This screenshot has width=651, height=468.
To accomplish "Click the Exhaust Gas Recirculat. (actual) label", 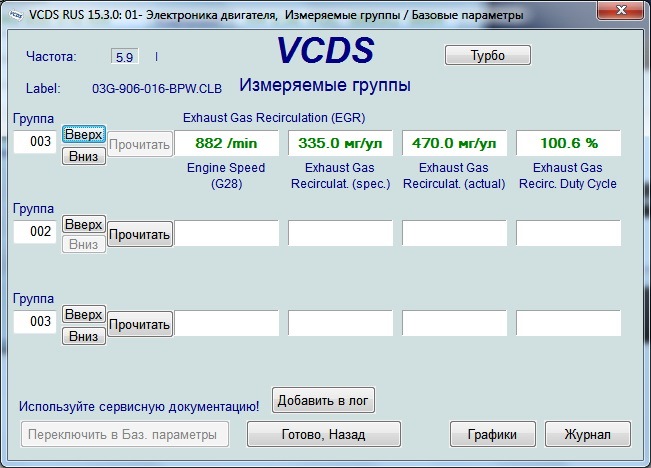I will pos(454,176).
